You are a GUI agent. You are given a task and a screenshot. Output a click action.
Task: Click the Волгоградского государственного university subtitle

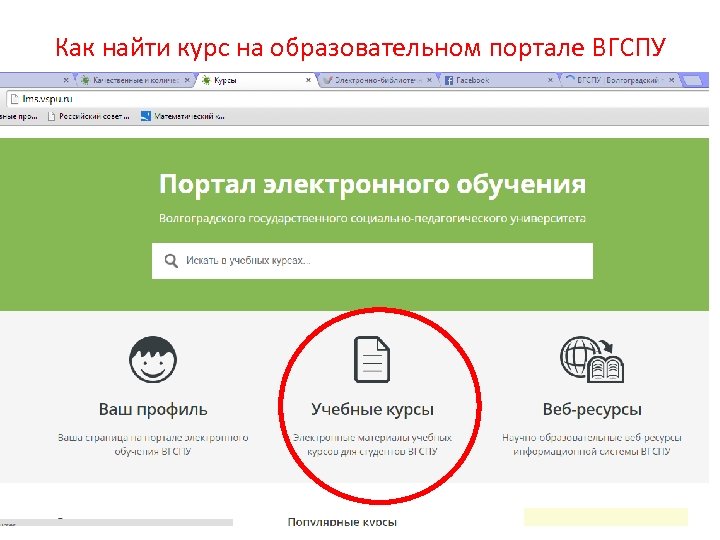coord(372,219)
